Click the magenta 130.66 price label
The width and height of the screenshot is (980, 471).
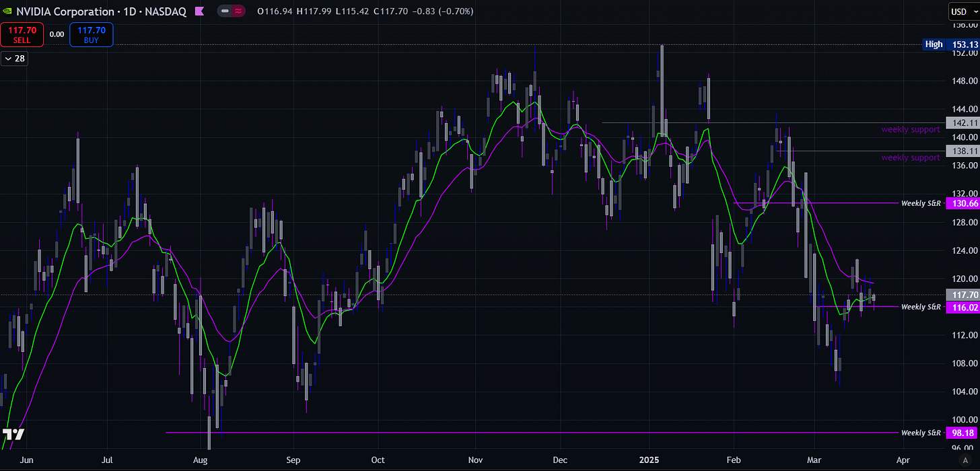click(963, 203)
